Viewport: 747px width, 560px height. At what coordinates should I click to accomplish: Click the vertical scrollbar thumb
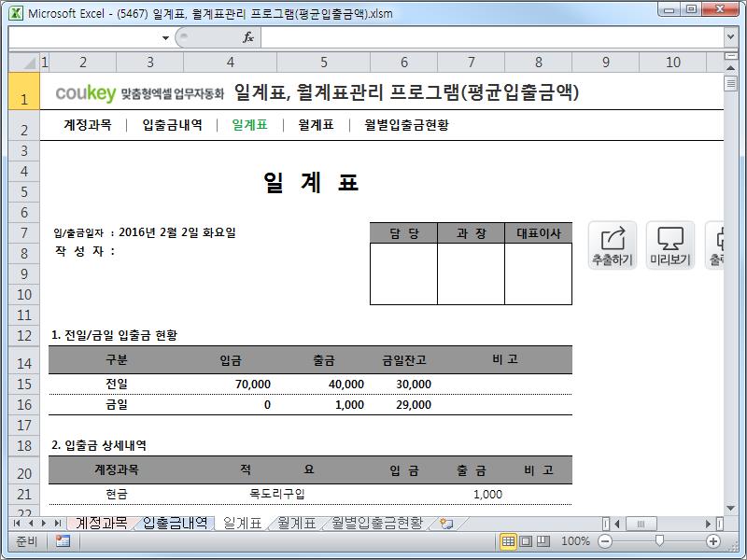tap(730, 84)
